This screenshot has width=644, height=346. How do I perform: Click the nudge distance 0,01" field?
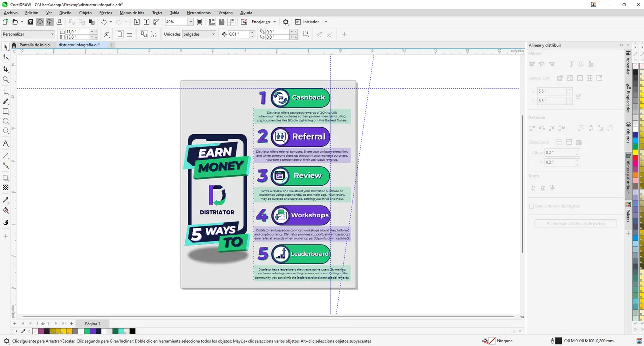(238, 34)
